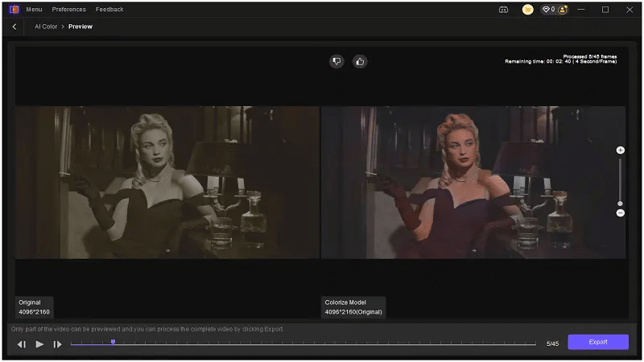This screenshot has width=644, height=362.
Task: Click the app logo in title bar
Action: (x=14, y=10)
